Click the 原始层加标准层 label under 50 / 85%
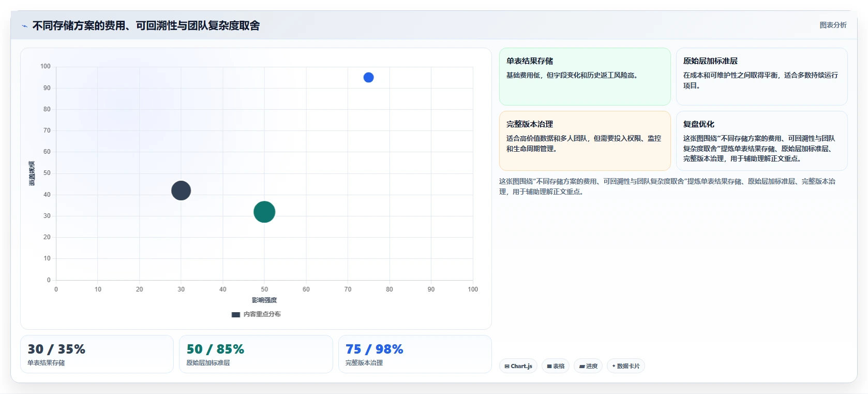The height and width of the screenshot is (394, 868). pos(208,363)
